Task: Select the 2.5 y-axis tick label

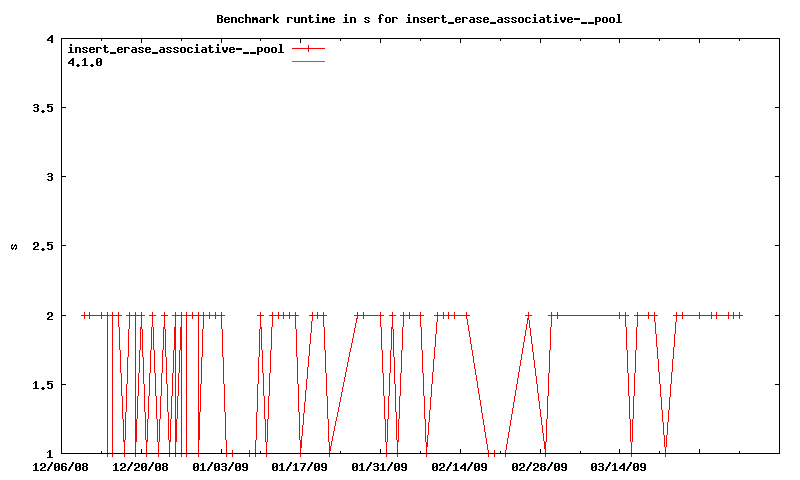Action: click(42, 246)
